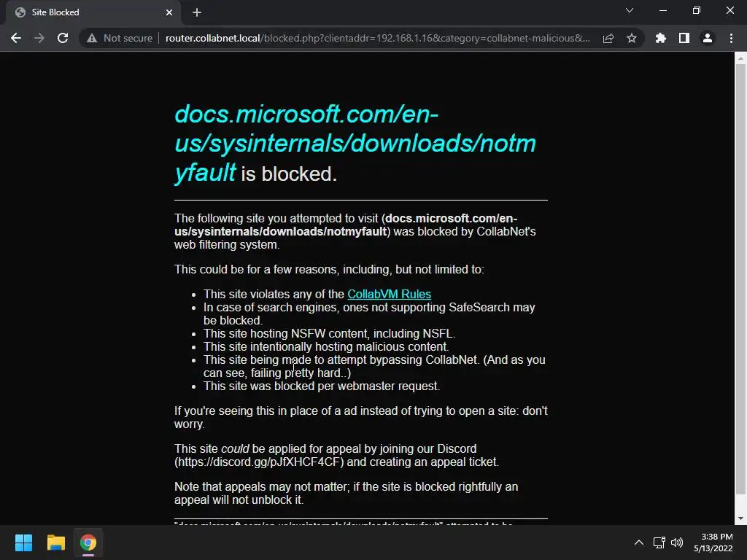747x560 pixels.
Task: Show hidden system tray icons
Action: click(639, 542)
